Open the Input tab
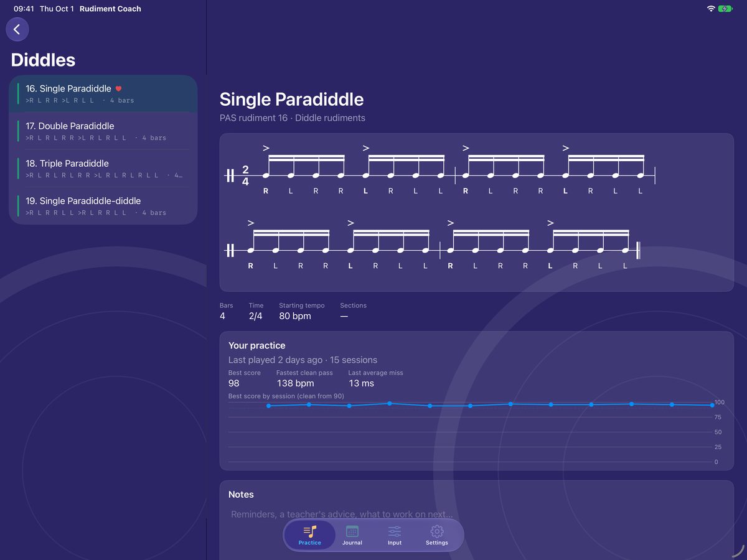747x560 pixels. [x=395, y=535]
